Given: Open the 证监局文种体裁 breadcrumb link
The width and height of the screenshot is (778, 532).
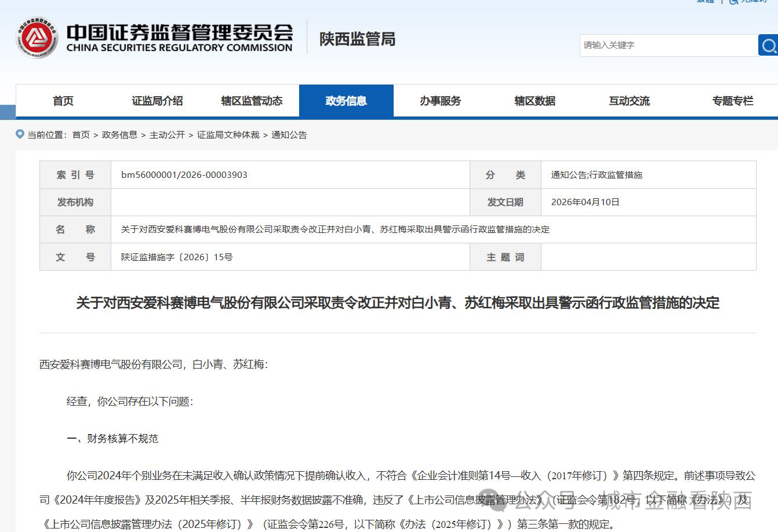Looking at the screenshot, I should pos(228,135).
